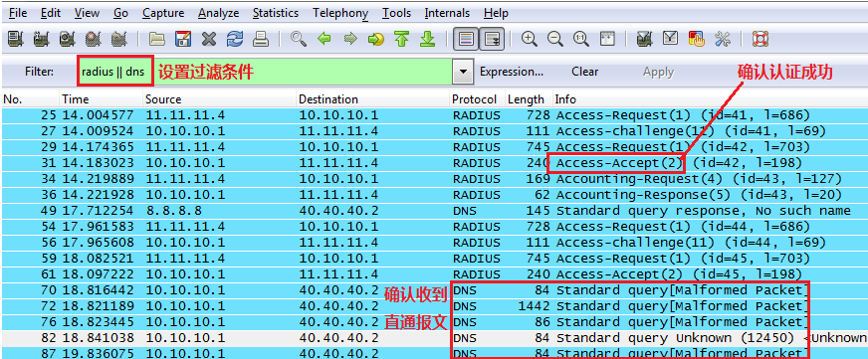Image resolution: width=868 pixels, height=359 pixels.
Task: Open the View menu
Action: 87,13
